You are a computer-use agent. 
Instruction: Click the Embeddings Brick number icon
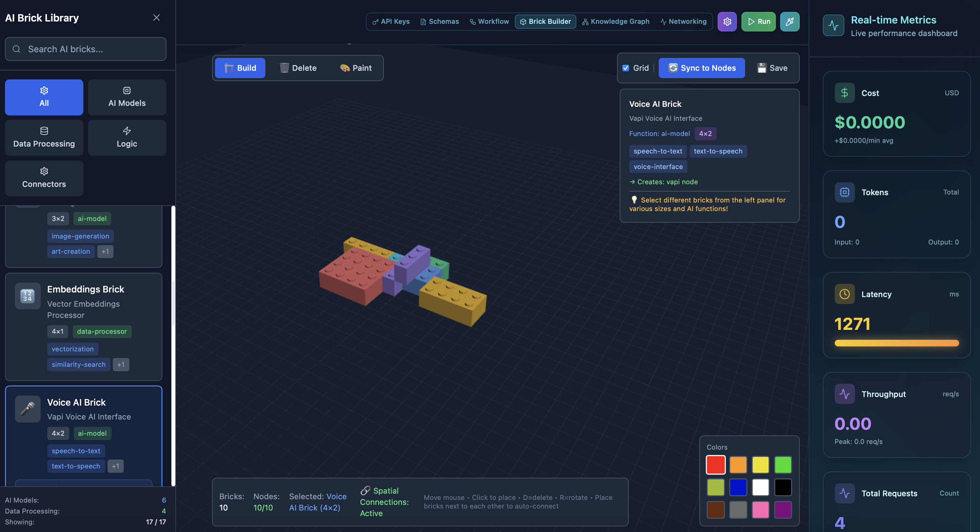[x=27, y=296]
